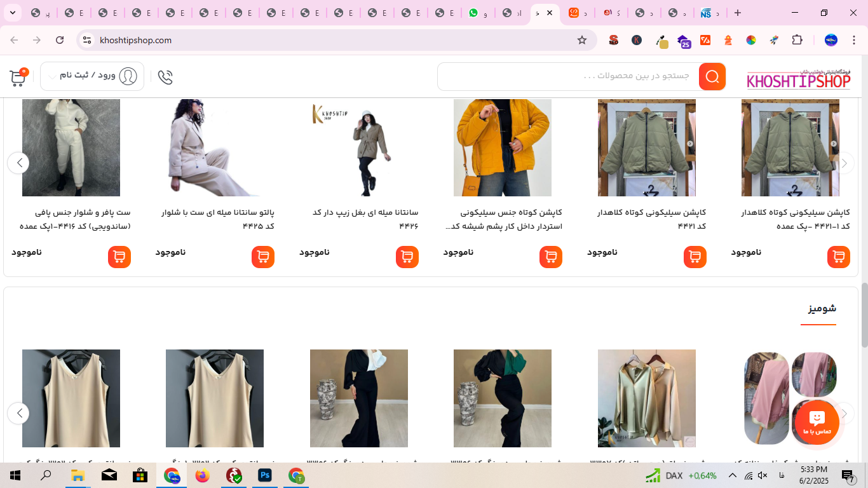Open Photoshop from the taskbar

(x=265, y=475)
